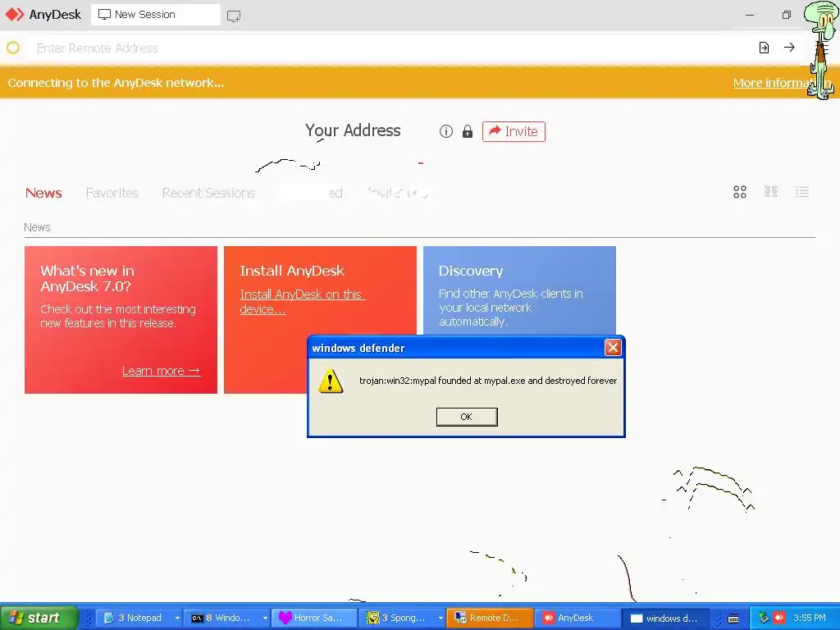This screenshot has height=630, width=840.
Task: Switch to Horror Sa... taskbar window
Action: [314, 618]
